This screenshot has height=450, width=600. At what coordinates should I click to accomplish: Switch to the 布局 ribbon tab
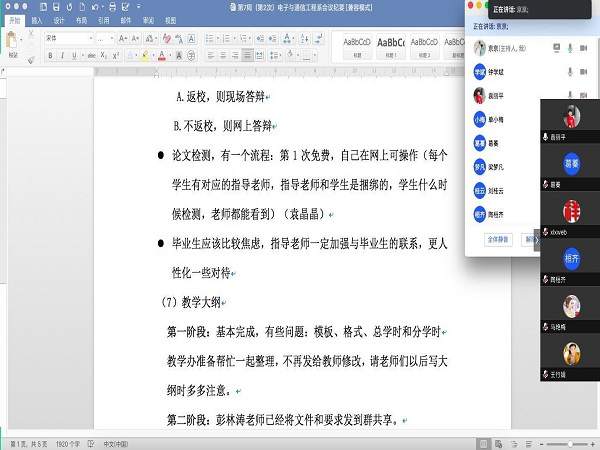tap(81, 21)
